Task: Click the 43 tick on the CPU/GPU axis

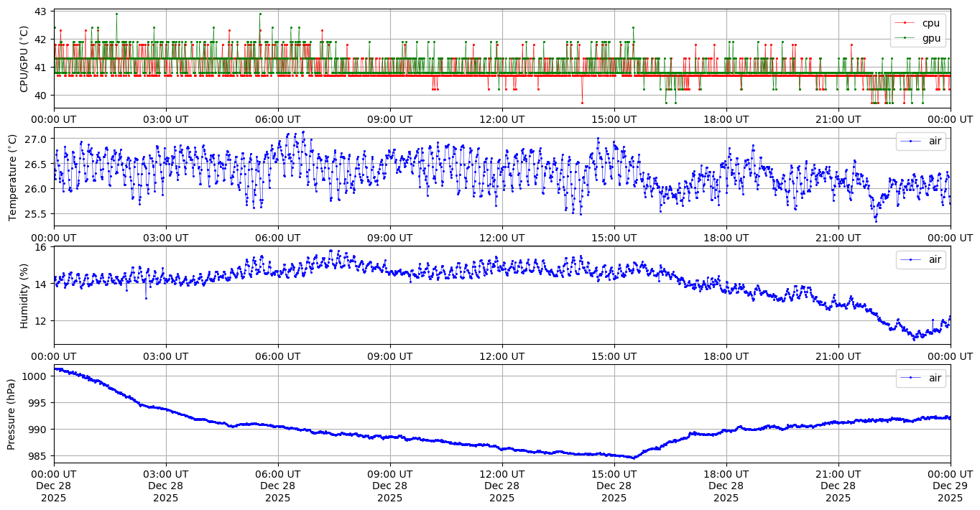Action: pos(40,12)
